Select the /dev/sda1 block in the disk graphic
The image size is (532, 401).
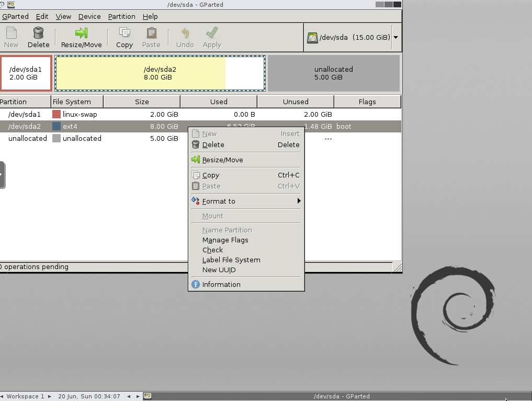26,73
